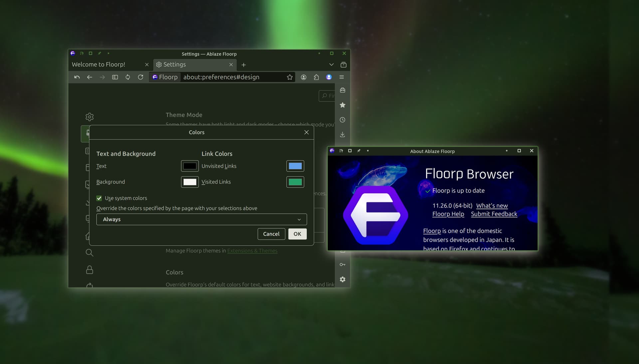Open the briefcase panel in browser sidebar
Image resolution: width=639 pixels, height=364 pixels.
pyautogui.click(x=342, y=90)
